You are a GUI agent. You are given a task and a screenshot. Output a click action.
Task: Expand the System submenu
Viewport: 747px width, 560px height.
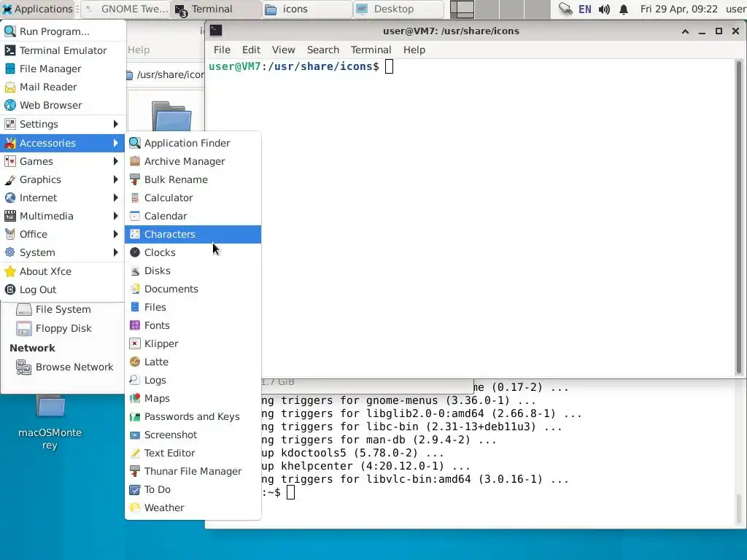click(63, 252)
